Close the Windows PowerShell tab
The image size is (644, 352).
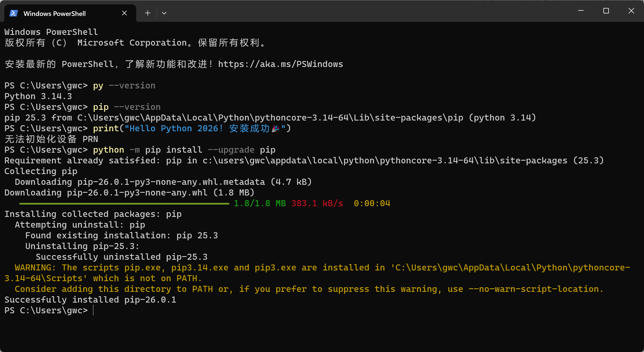coord(124,13)
